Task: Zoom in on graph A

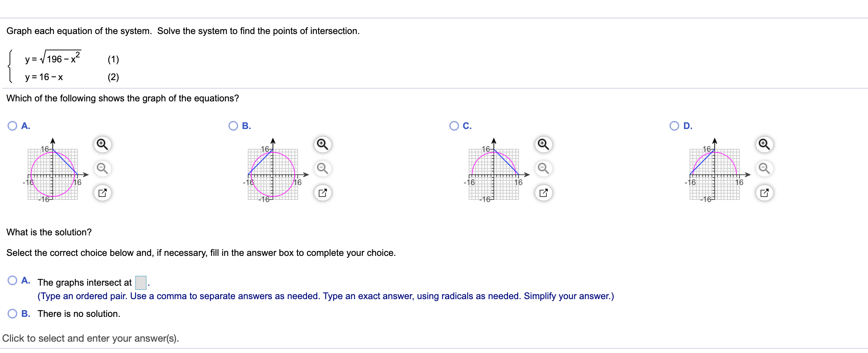Action: click(x=102, y=145)
